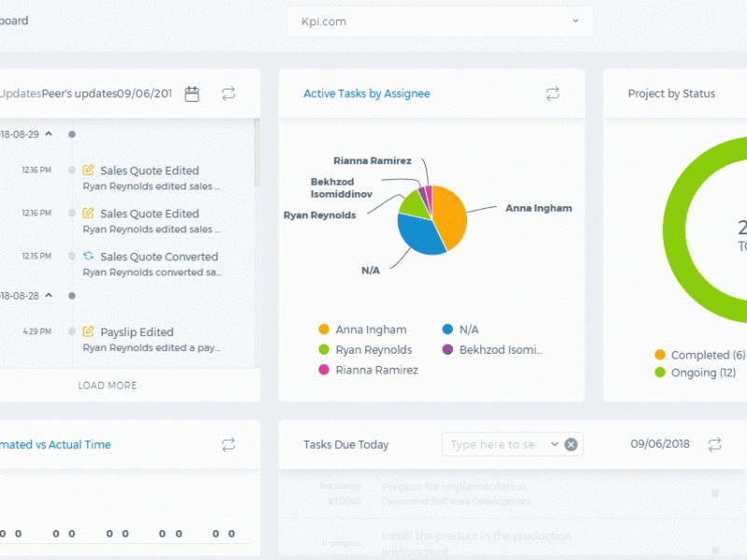Click the green Ryan Reynolds pie slice
Screen dimensions: 747x560
point(415,205)
